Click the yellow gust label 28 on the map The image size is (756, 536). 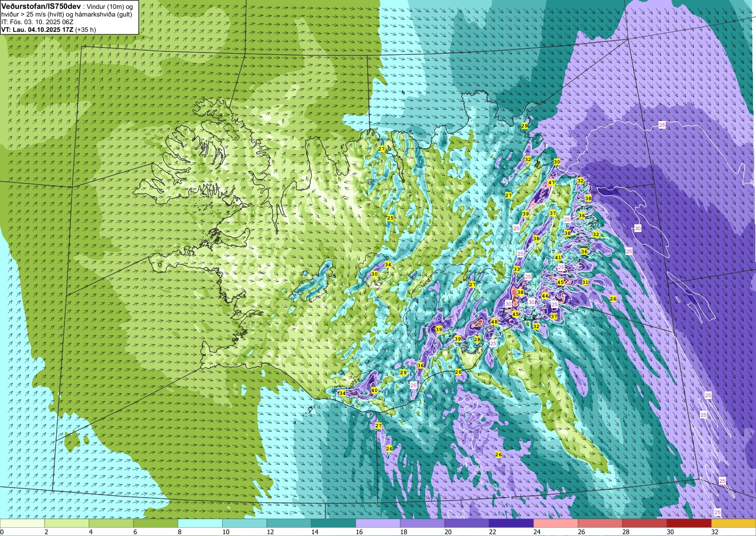(477, 339)
